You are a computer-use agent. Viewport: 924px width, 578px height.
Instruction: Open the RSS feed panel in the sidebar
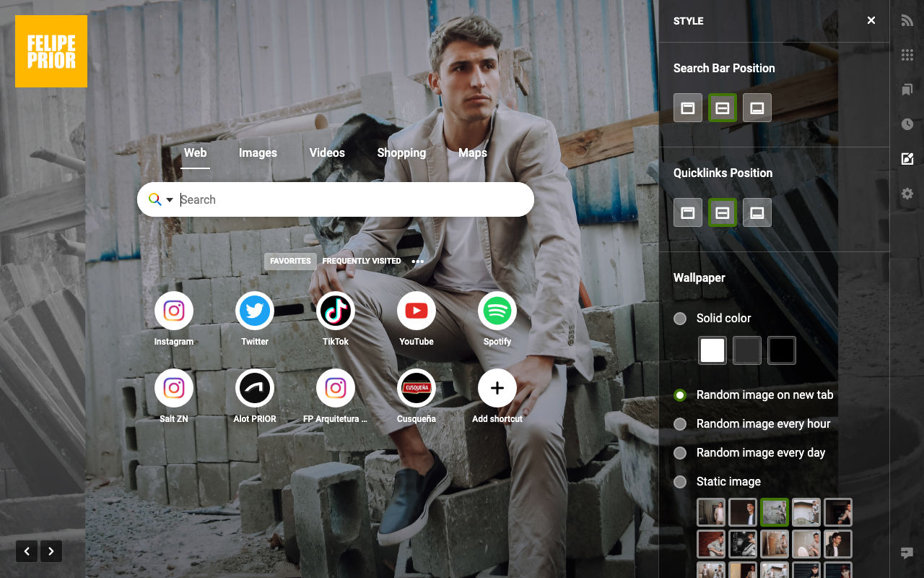(907, 21)
